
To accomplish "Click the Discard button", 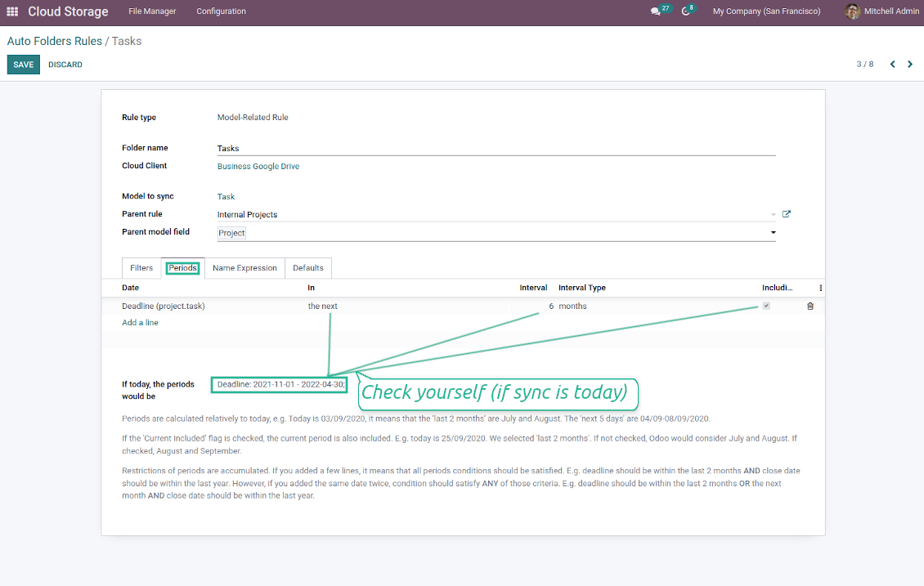I will point(65,65).
